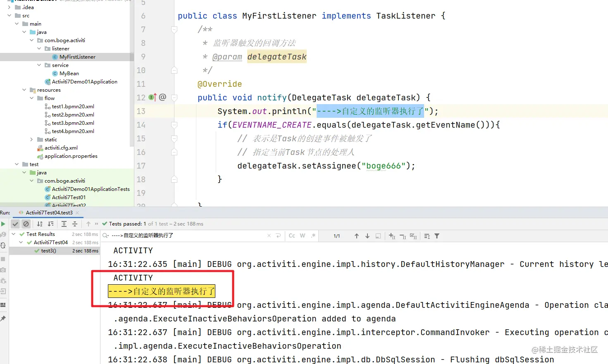This screenshot has width=608, height=364.
Task: Open the MyBean class file
Action: [69, 74]
